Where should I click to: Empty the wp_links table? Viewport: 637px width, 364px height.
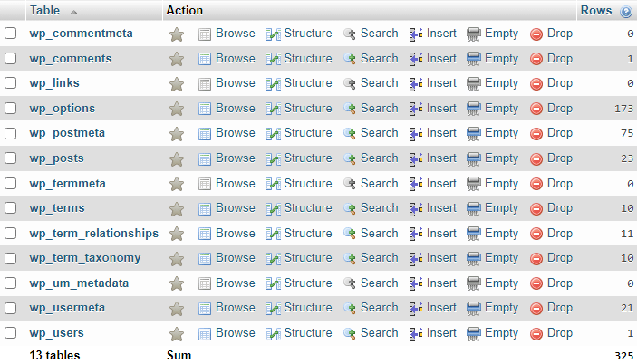click(x=500, y=83)
